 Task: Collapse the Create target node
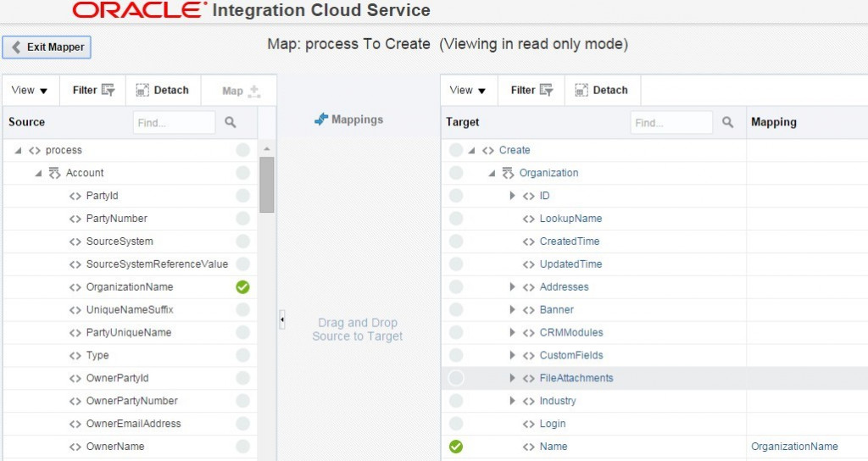pos(471,150)
